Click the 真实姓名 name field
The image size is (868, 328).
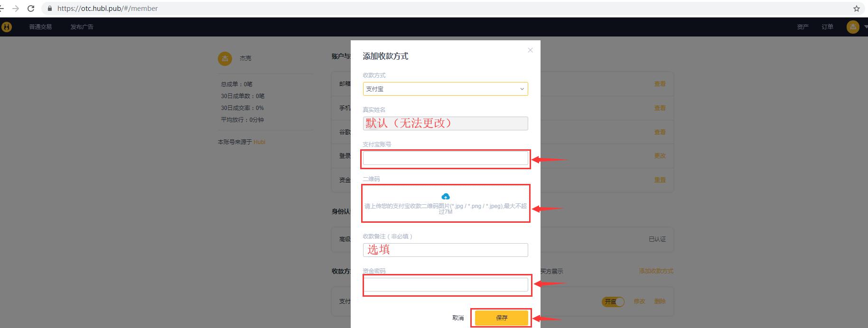tap(445, 123)
